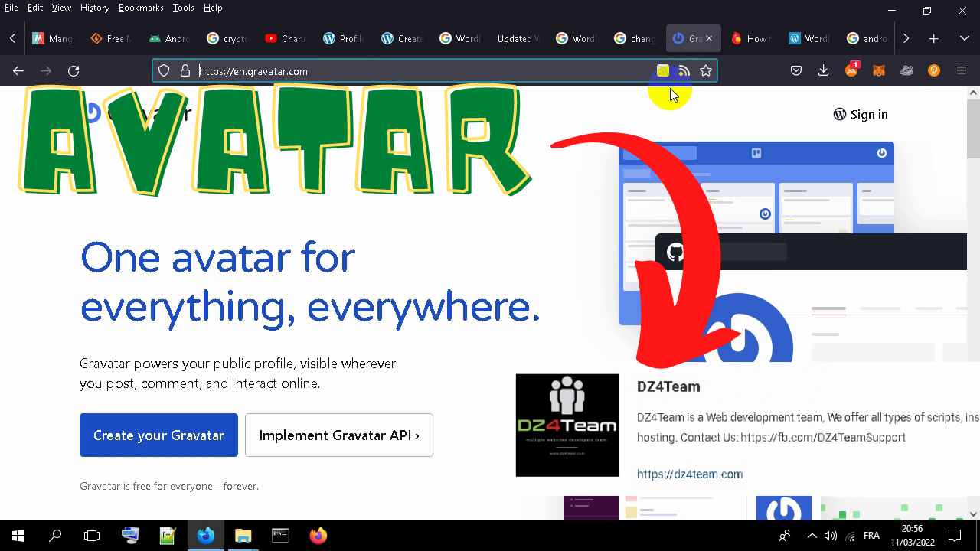Click the Create your Gravatar button

point(158,435)
